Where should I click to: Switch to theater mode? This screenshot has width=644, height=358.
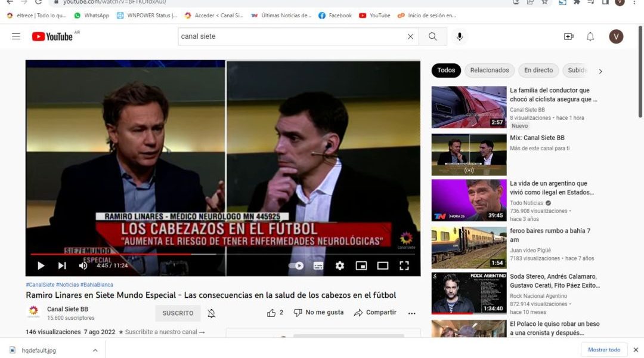tap(383, 266)
